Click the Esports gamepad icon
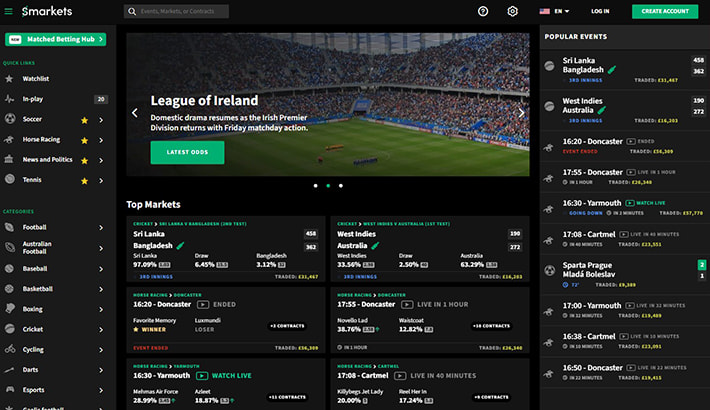This screenshot has width=710, height=410. 10,390
